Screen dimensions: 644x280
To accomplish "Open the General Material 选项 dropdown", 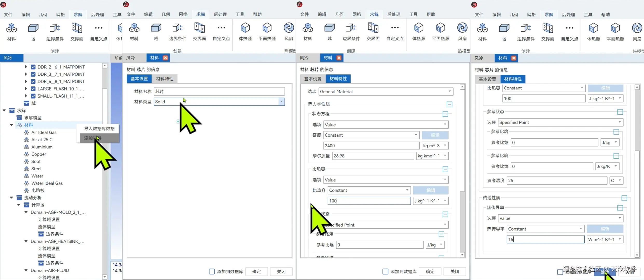I will click(x=449, y=92).
